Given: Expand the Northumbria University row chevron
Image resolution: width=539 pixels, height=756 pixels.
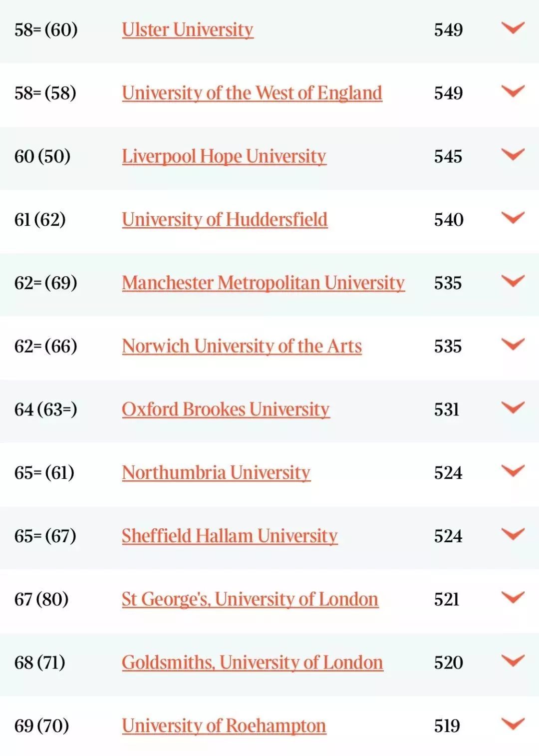Looking at the screenshot, I should [513, 471].
